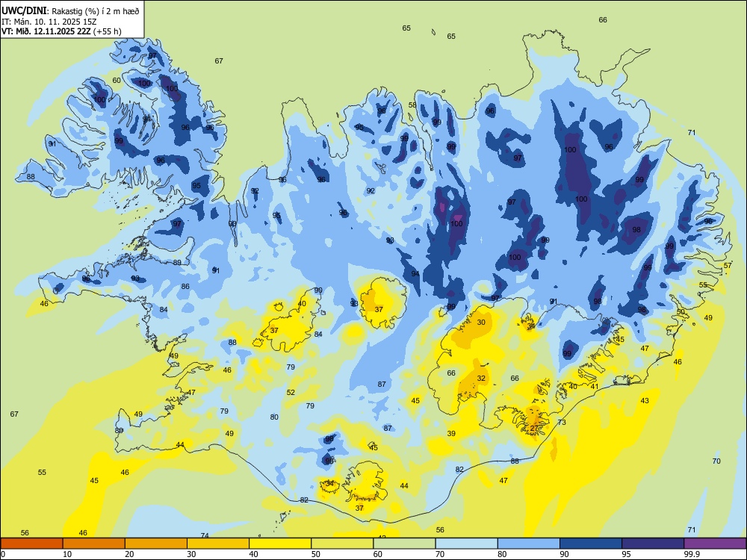Select the '(+55 h)' forecast offset text
The image size is (747, 560).
(108, 31)
